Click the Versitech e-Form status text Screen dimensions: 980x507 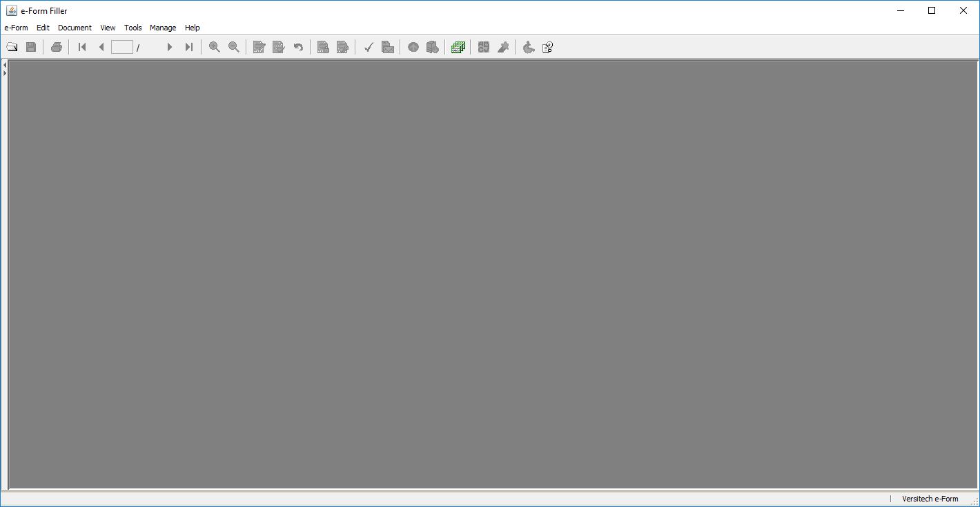(930, 499)
